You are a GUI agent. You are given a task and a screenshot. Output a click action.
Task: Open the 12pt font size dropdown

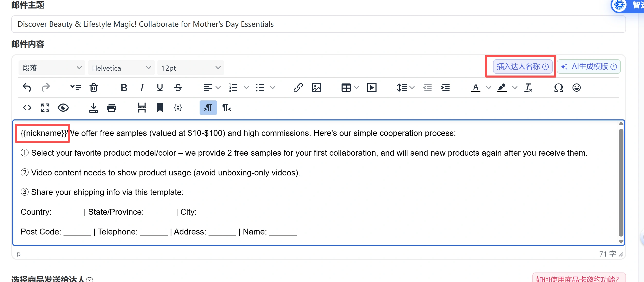pos(191,68)
